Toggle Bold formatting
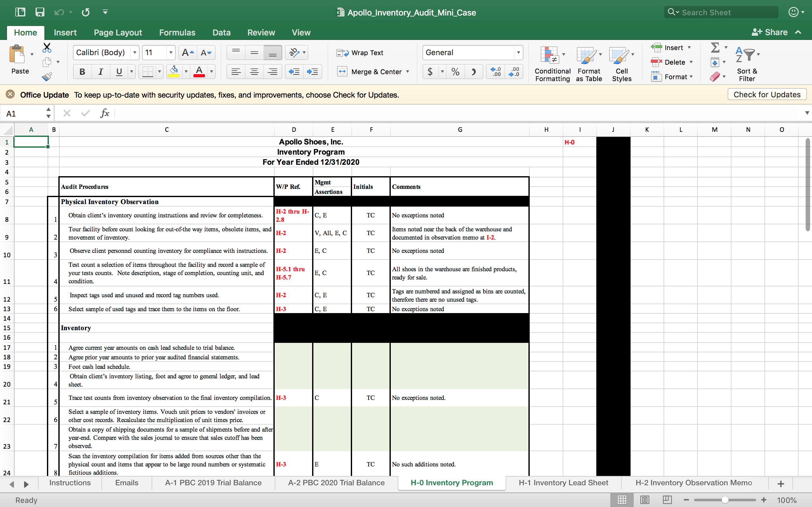 click(x=82, y=72)
